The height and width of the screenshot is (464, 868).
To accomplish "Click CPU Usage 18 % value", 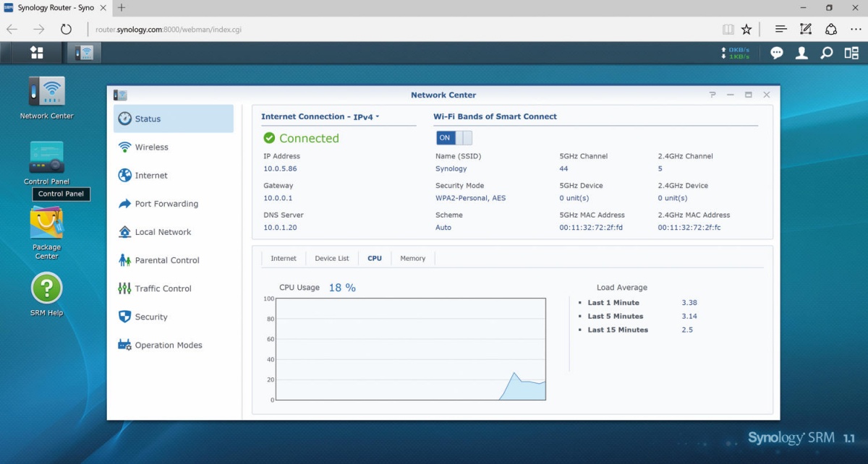I will click(x=342, y=287).
